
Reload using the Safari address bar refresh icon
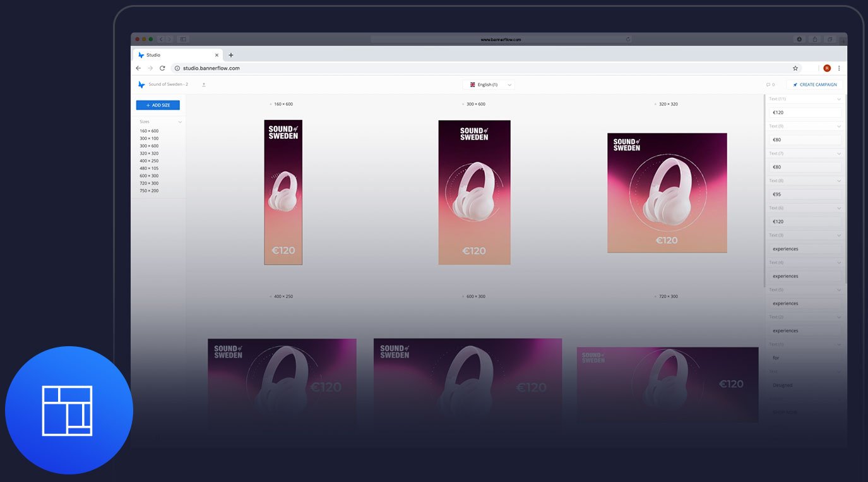628,39
